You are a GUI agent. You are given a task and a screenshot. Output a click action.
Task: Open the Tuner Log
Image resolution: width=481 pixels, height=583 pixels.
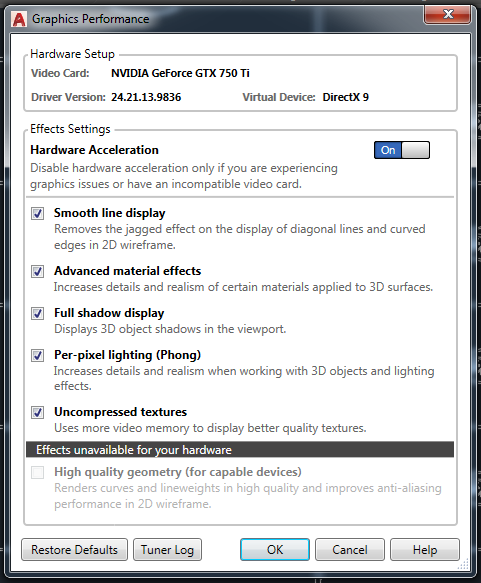click(x=167, y=550)
